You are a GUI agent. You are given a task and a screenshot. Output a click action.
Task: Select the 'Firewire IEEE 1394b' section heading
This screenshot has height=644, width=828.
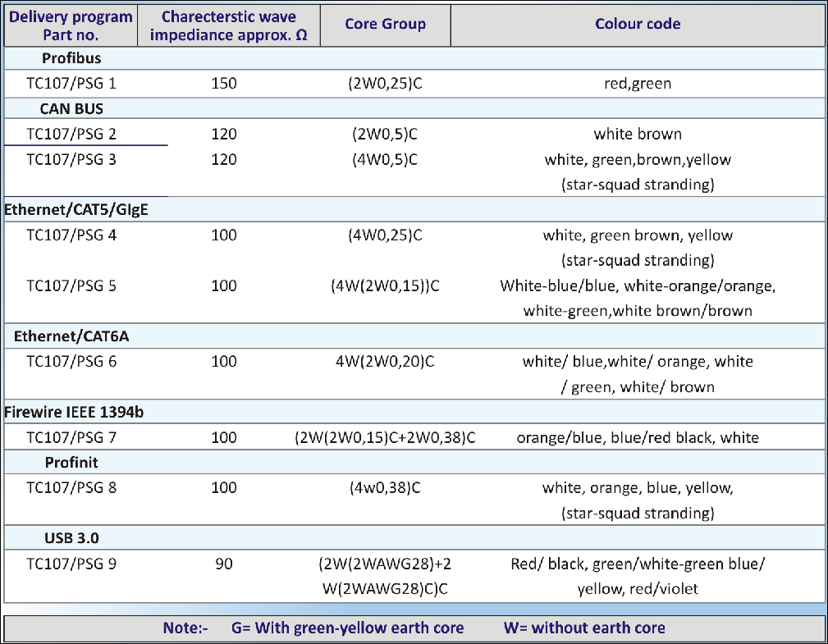tap(74, 413)
